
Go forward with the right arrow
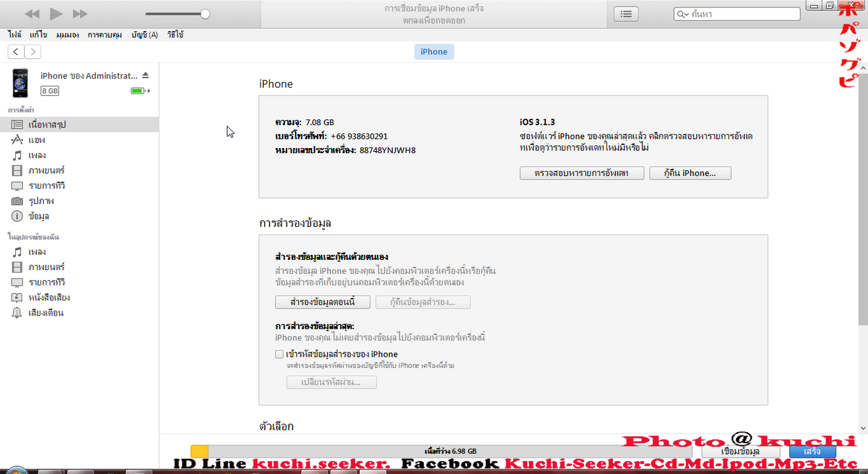click(33, 52)
